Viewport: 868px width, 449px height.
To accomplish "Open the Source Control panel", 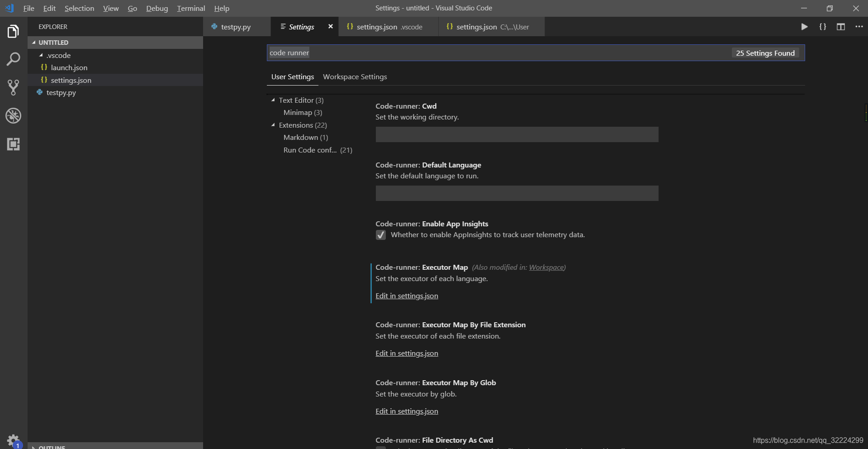I will click(x=13, y=87).
